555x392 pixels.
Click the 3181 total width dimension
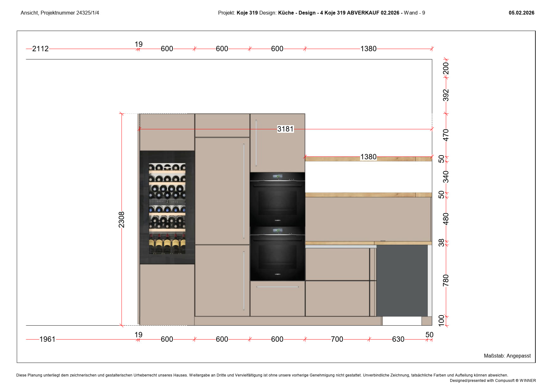[285, 129]
